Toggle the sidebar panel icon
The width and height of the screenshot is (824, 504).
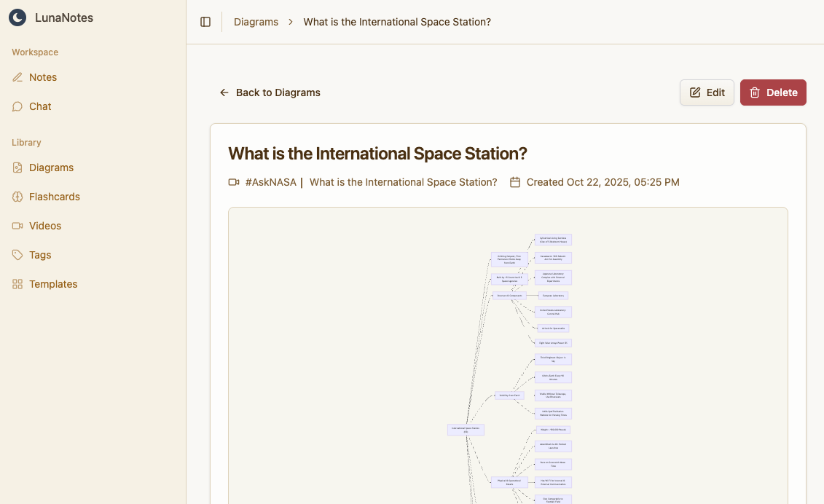205,22
